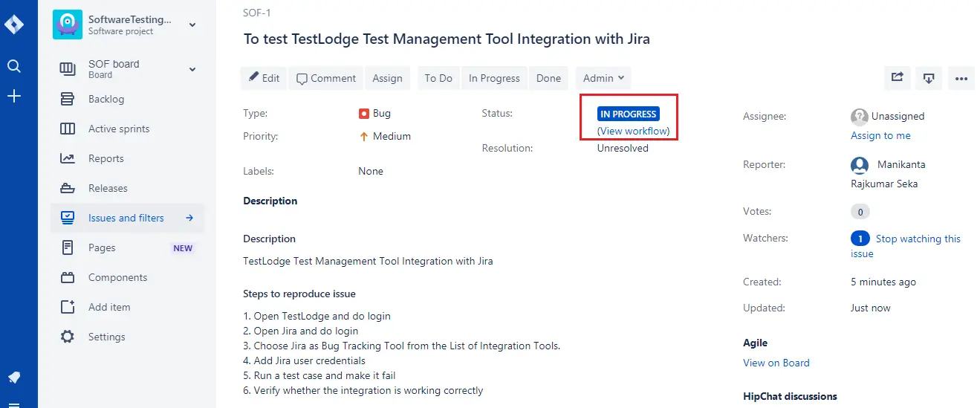Click the plus create icon

pos(13,96)
